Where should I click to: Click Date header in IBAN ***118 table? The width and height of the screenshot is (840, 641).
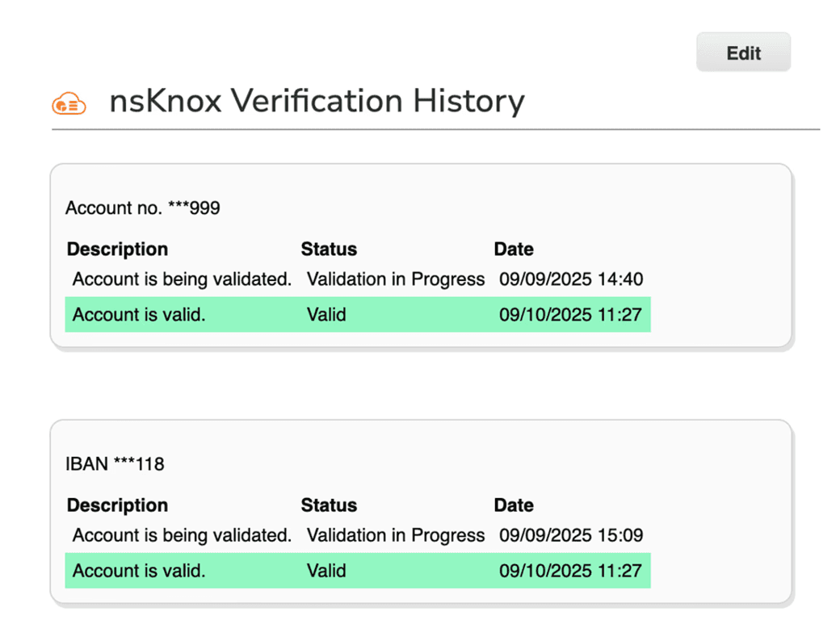click(514, 505)
